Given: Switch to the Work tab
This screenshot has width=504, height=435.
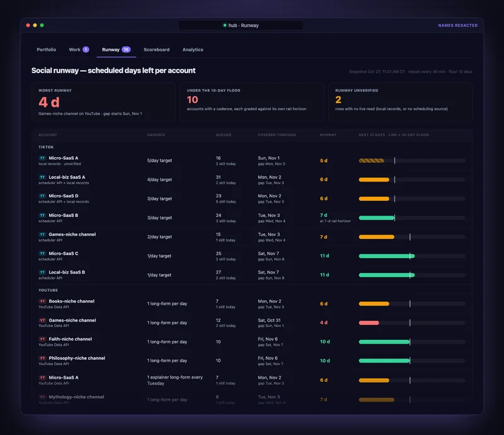Looking at the screenshot, I should point(79,50).
